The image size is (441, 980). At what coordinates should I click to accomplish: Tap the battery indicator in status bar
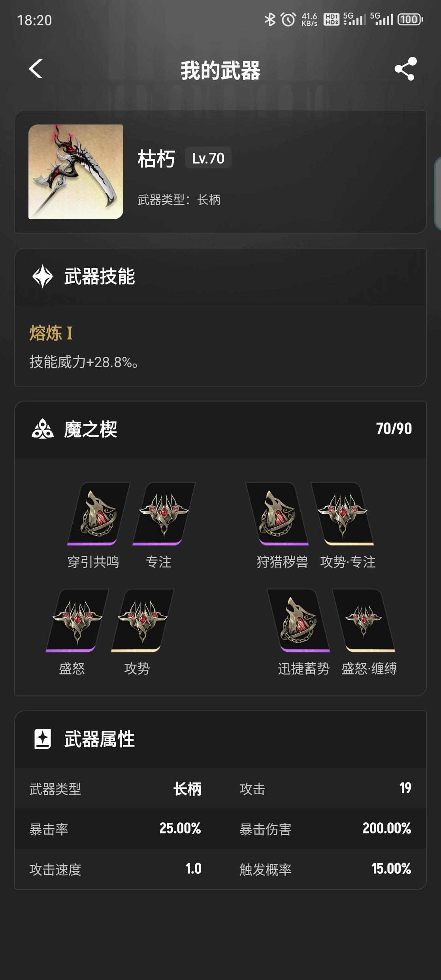click(x=410, y=19)
